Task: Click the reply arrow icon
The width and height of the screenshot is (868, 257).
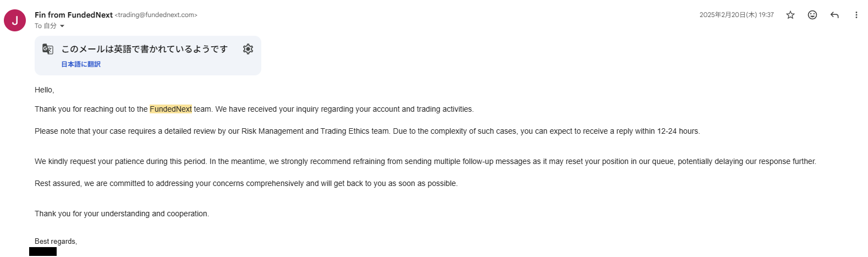Action: tap(834, 15)
